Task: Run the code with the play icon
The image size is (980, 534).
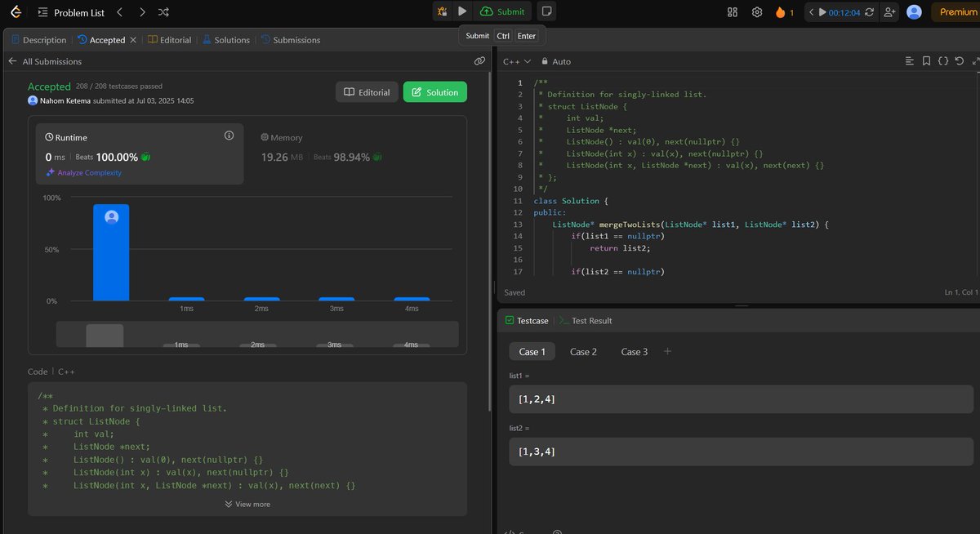Action: [462, 11]
